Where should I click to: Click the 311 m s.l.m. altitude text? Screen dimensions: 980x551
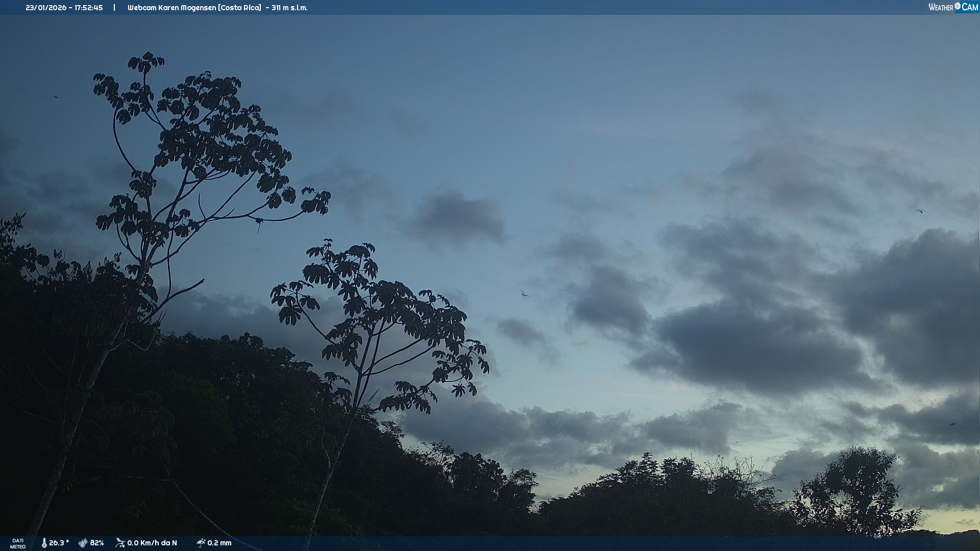click(289, 8)
